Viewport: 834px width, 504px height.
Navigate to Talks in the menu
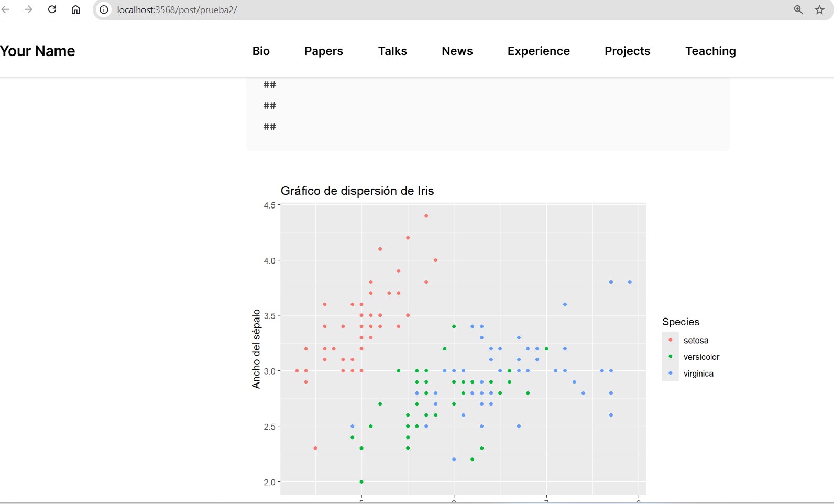(392, 51)
